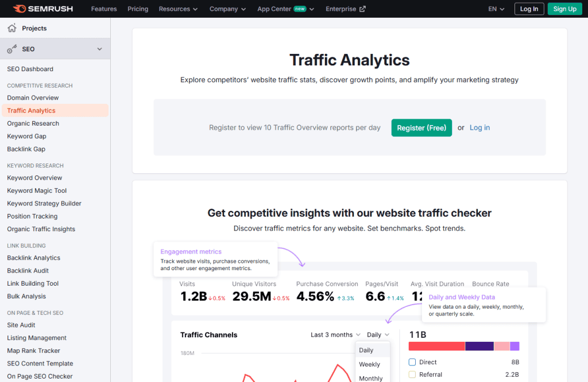Toggle the Direct channel checkbox

coord(412,362)
